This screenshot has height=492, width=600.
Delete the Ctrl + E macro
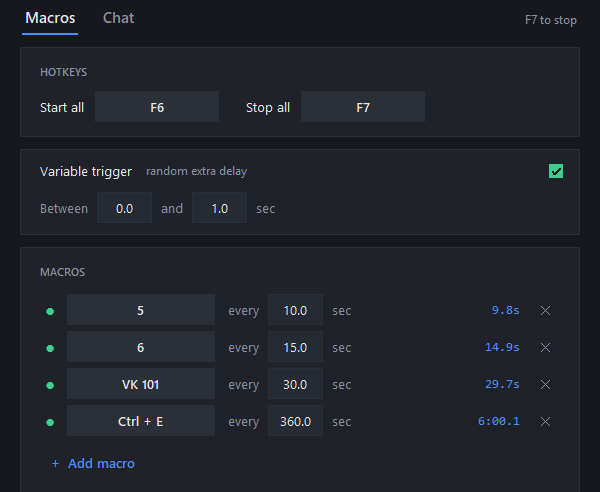(x=545, y=421)
